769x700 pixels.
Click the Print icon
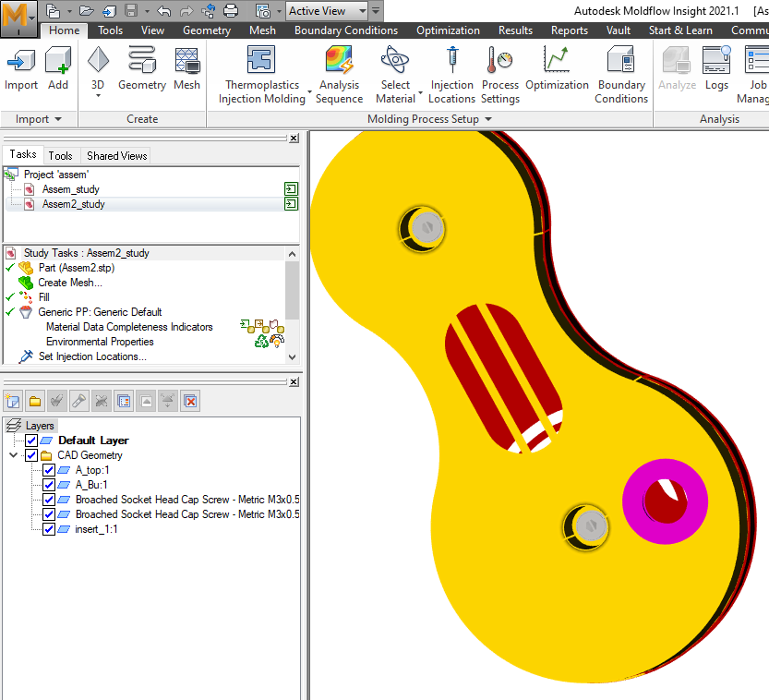[231, 11]
